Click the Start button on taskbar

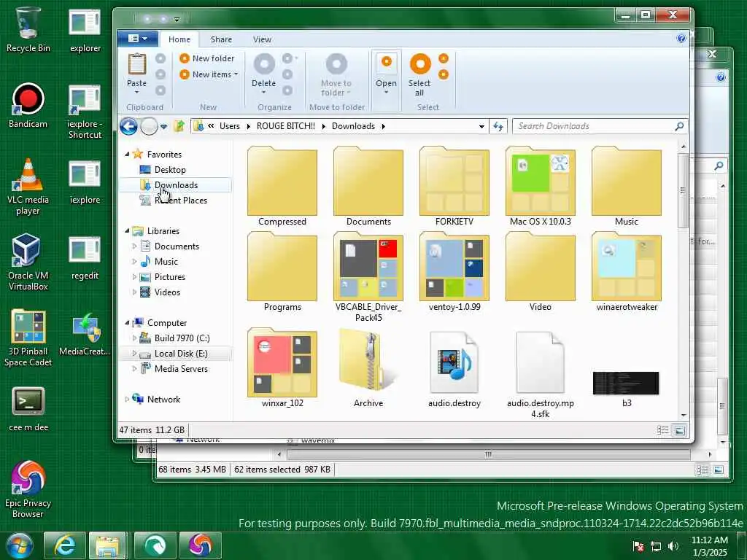coord(19,545)
